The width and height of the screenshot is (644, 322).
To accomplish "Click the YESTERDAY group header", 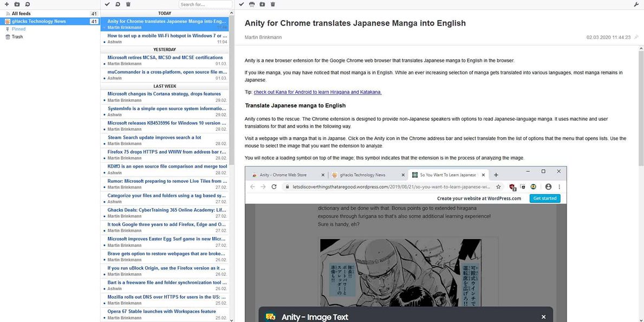I will point(165,50).
